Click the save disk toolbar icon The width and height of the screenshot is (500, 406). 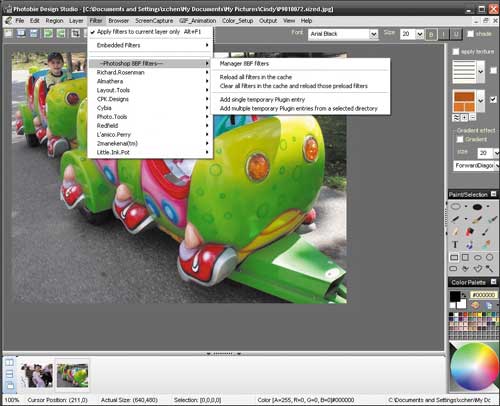coord(34,33)
